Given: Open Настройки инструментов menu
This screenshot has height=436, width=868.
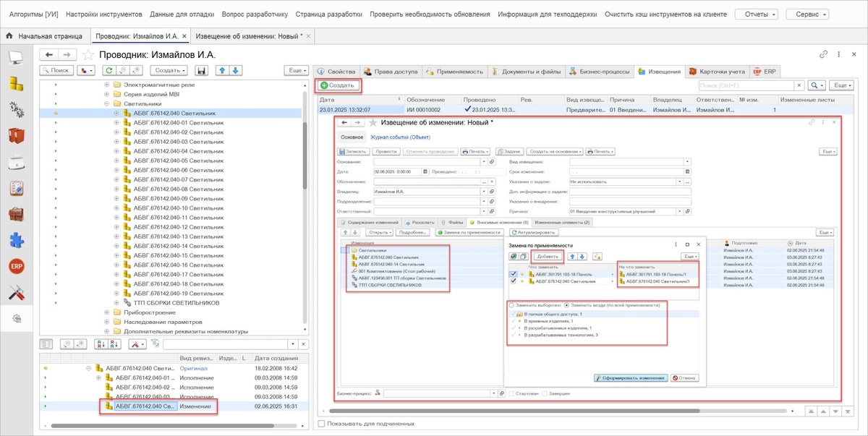Looking at the screenshot, I should (104, 14).
